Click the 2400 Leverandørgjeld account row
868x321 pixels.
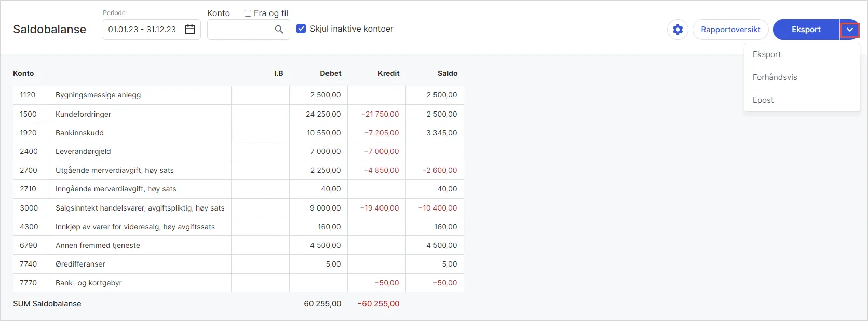click(x=83, y=151)
